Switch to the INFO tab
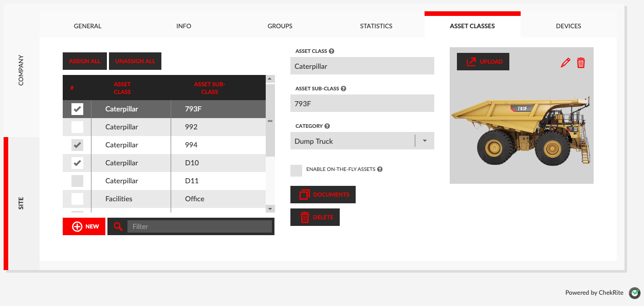 pos(184,26)
